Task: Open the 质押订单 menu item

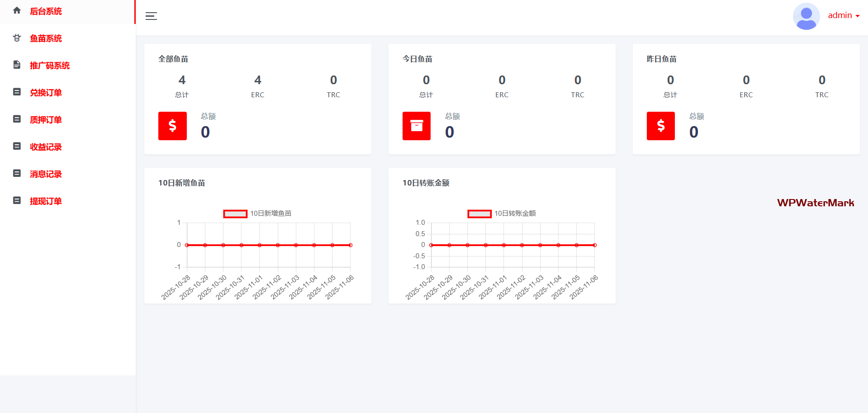Action: [x=46, y=120]
